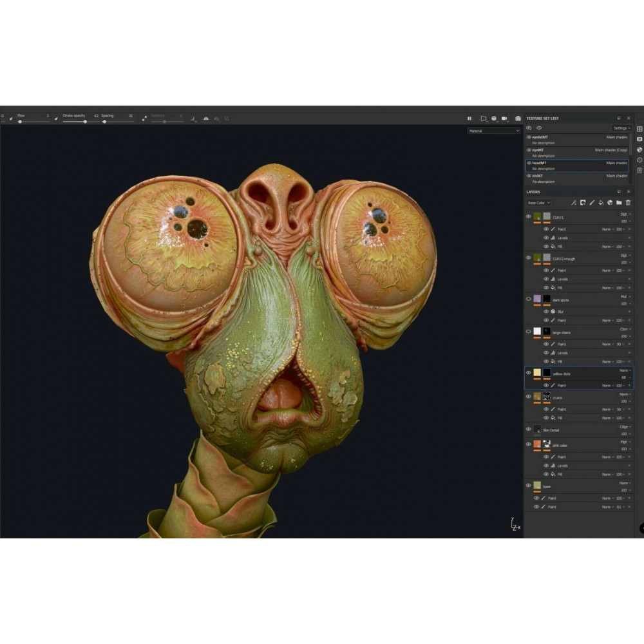Show the dark spots layer

(529, 299)
